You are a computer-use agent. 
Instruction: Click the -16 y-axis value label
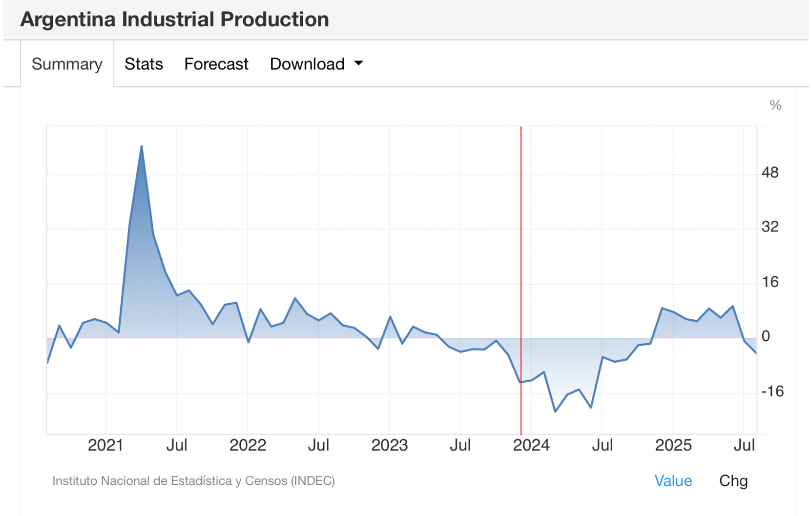pos(772,391)
